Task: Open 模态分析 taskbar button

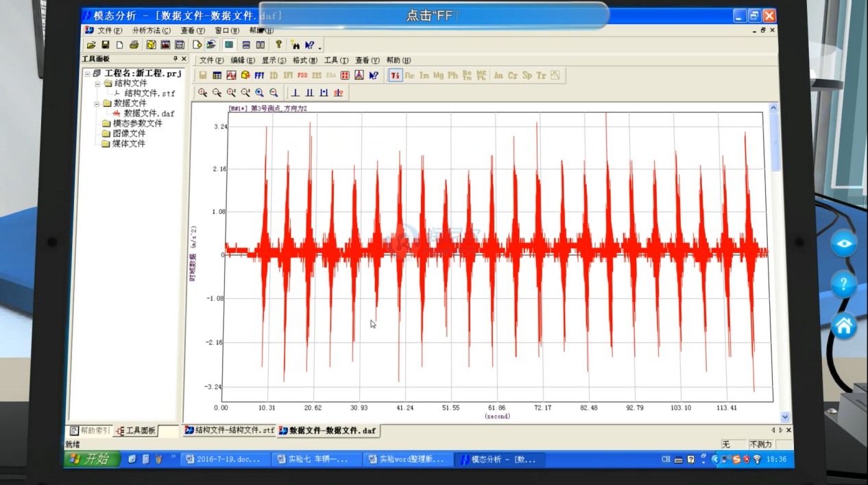Action: (499, 459)
